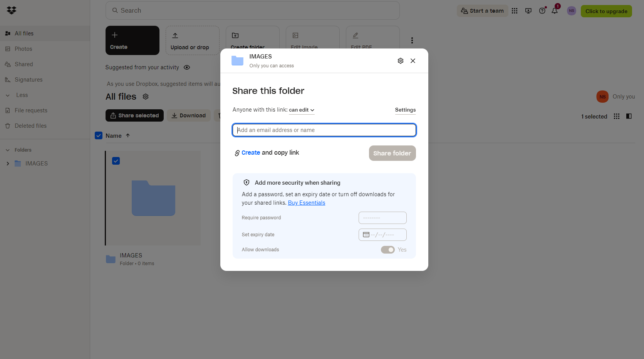644x359 pixels.
Task: Click the email address or name field
Action: [x=324, y=130]
